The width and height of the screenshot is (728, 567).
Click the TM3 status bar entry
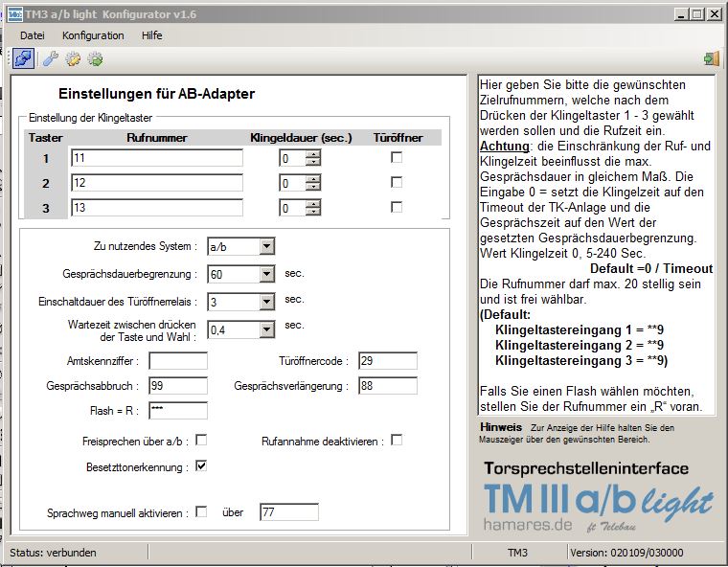[517, 553]
